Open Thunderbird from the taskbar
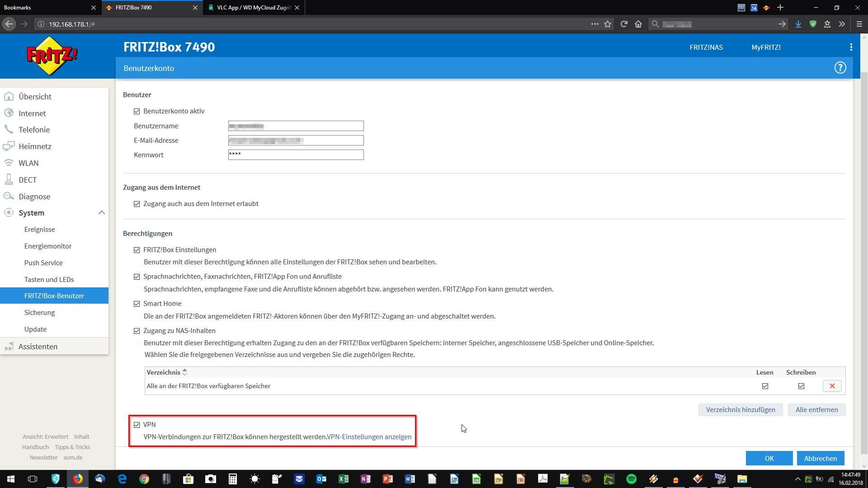The image size is (868, 488). pyautogui.click(x=100, y=479)
